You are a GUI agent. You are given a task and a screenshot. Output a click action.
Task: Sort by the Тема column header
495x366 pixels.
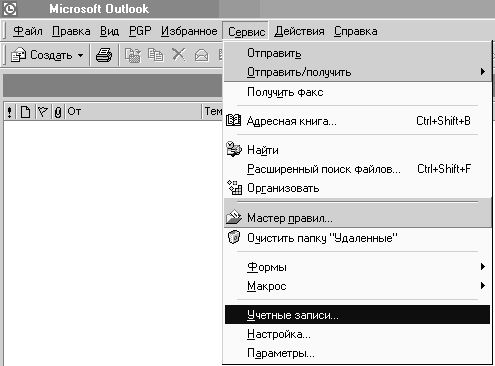[213, 112]
